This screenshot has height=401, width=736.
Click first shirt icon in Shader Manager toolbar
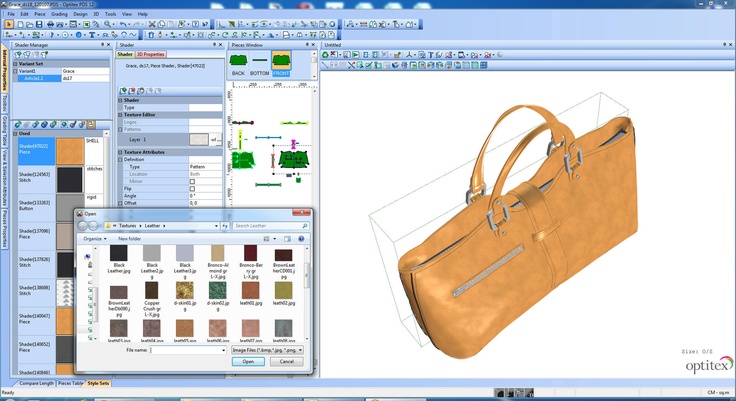pyautogui.click(x=18, y=55)
